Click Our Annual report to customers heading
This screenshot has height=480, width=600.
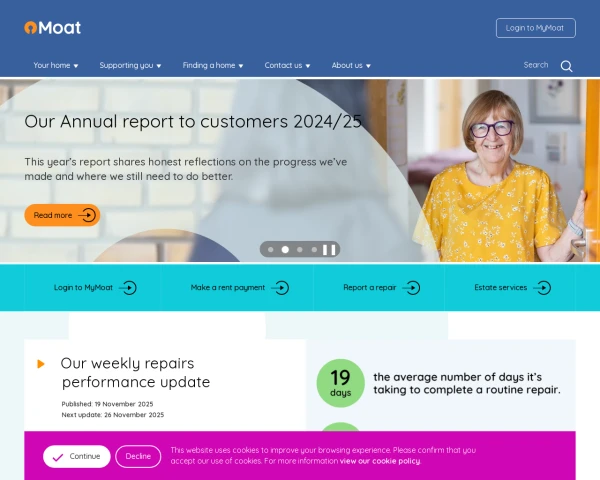point(193,121)
